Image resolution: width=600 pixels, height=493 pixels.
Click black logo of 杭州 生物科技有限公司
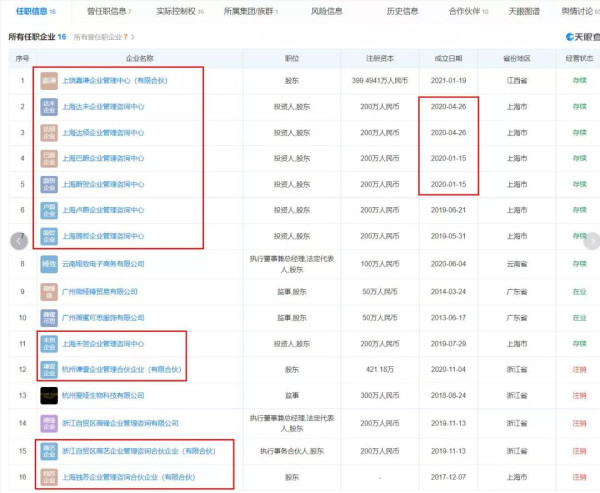49,395
